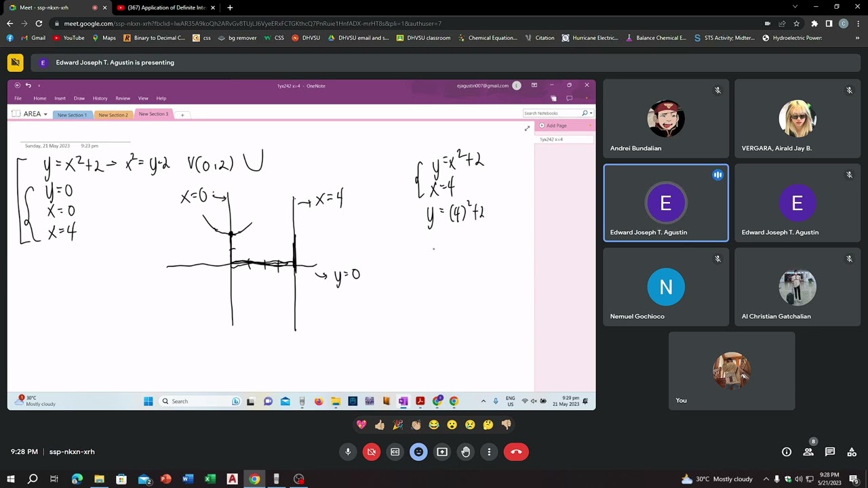This screenshot has width=868, height=488.
Task: Toggle the microphone in Meet controls
Action: coord(348,452)
